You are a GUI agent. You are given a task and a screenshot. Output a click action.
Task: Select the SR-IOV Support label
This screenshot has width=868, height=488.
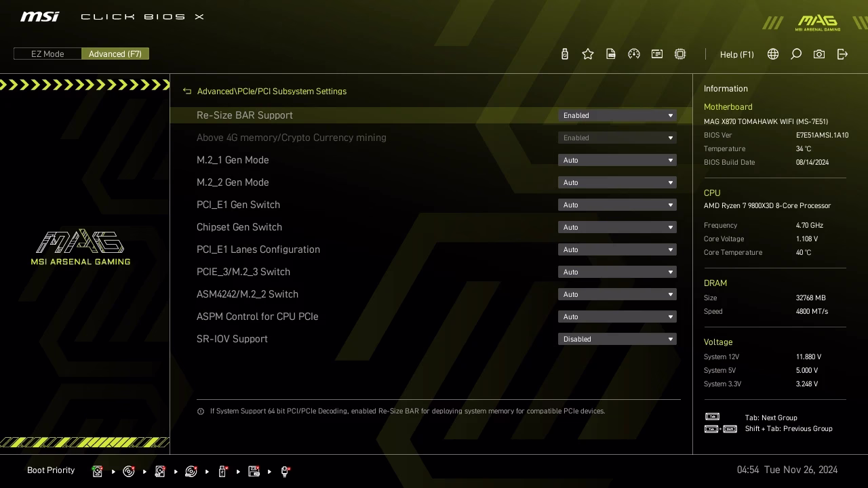(x=232, y=339)
